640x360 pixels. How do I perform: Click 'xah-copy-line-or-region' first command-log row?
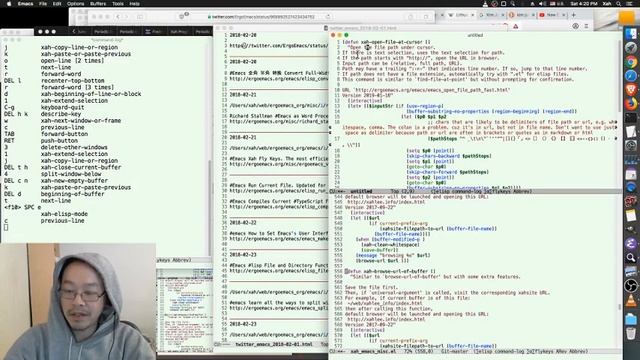(79, 47)
